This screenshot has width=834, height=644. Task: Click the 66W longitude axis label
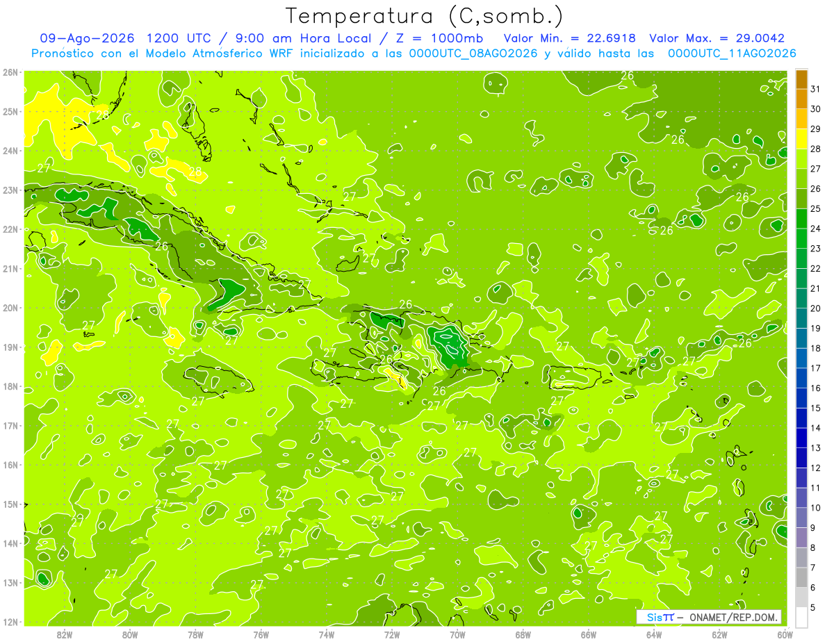pos(589,634)
